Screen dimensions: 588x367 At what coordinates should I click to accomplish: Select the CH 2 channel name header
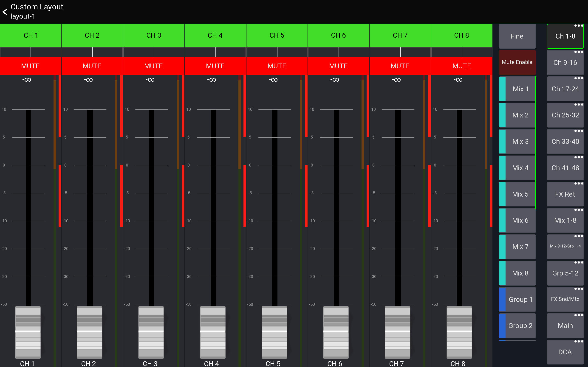92,35
